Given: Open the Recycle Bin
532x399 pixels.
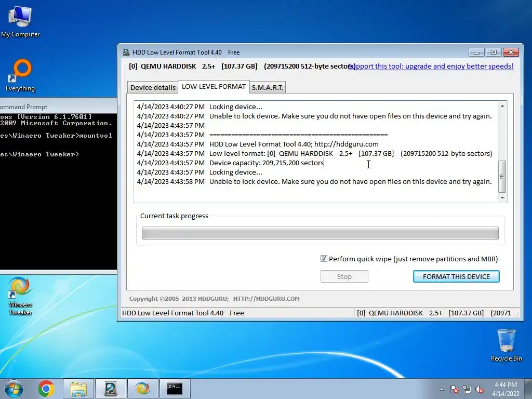Looking at the screenshot, I should pyautogui.click(x=506, y=345).
